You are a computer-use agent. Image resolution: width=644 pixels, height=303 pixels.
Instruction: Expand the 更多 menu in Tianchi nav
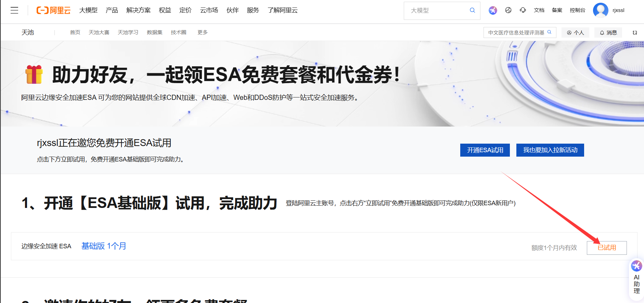pos(202,32)
